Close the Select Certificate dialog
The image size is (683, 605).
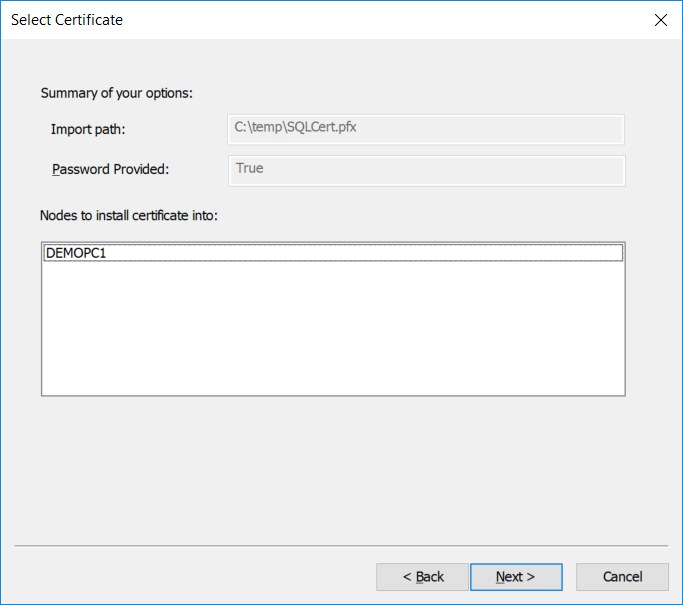coord(660,20)
